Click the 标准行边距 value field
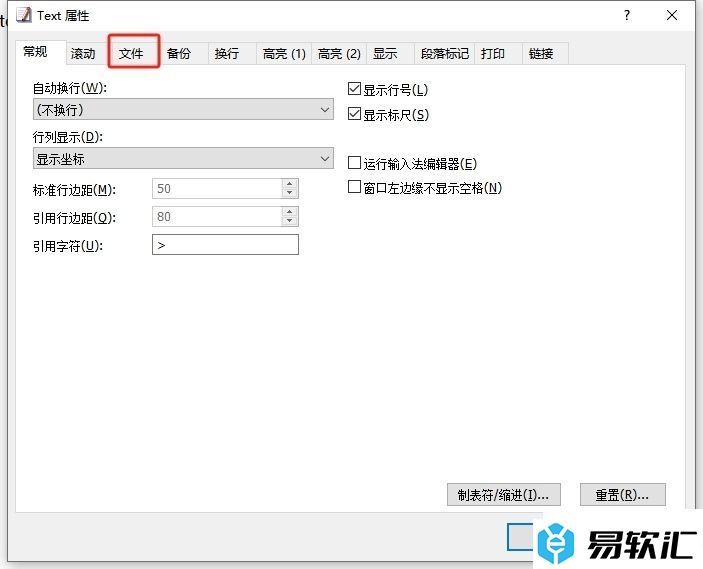 (x=217, y=189)
